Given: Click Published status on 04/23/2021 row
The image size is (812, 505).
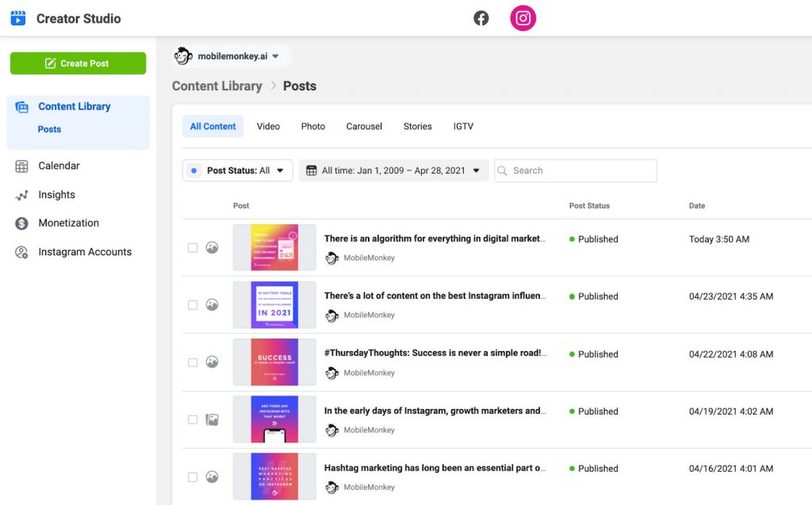Looking at the screenshot, I should (593, 296).
